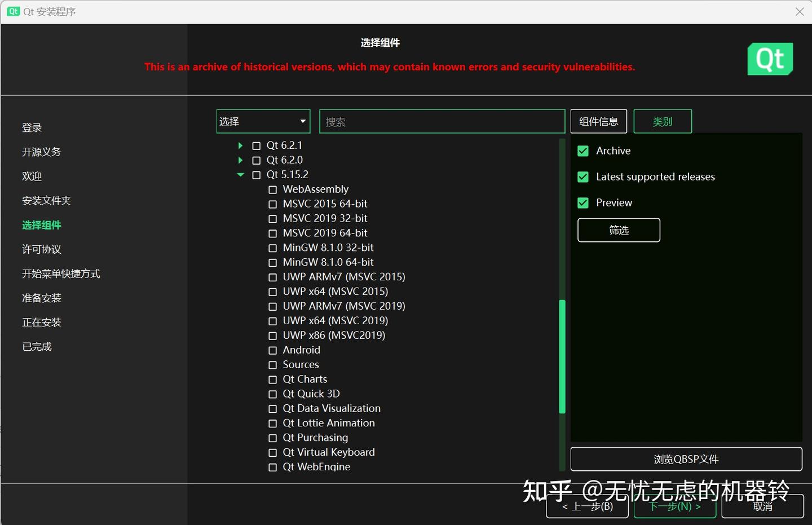
Task: Click the 搜索 search input field
Action: [x=442, y=121]
